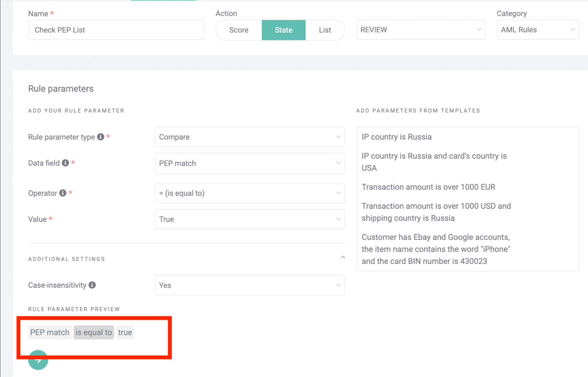Open the Compare rule parameter type dropdown
The height and width of the screenshot is (377, 588).
click(250, 137)
